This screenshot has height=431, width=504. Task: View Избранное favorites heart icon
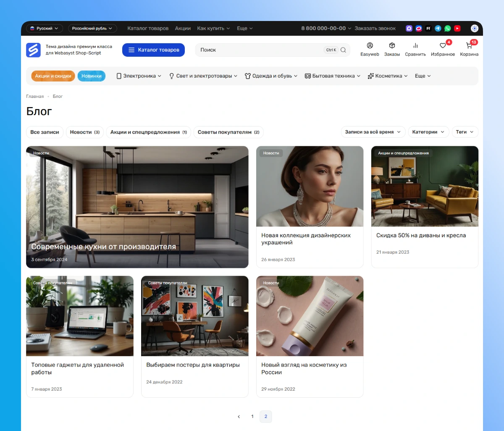(443, 46)
